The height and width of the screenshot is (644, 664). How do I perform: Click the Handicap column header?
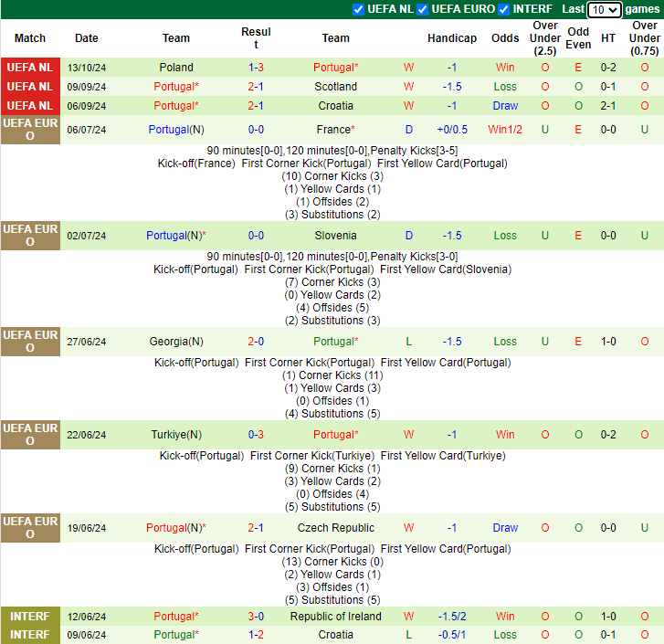coord(451,38)
